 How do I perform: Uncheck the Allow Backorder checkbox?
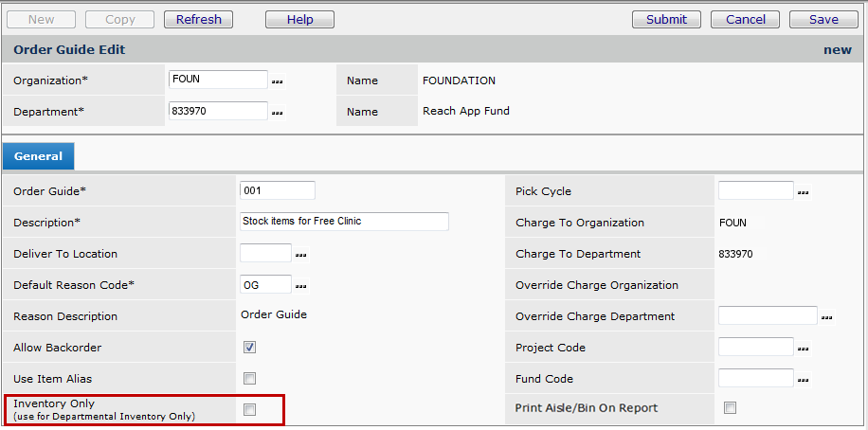tap(249, 348)
